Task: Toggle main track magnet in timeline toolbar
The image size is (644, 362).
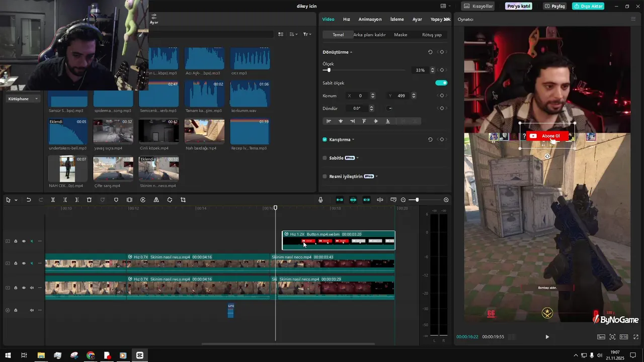Action: point(340,200)
